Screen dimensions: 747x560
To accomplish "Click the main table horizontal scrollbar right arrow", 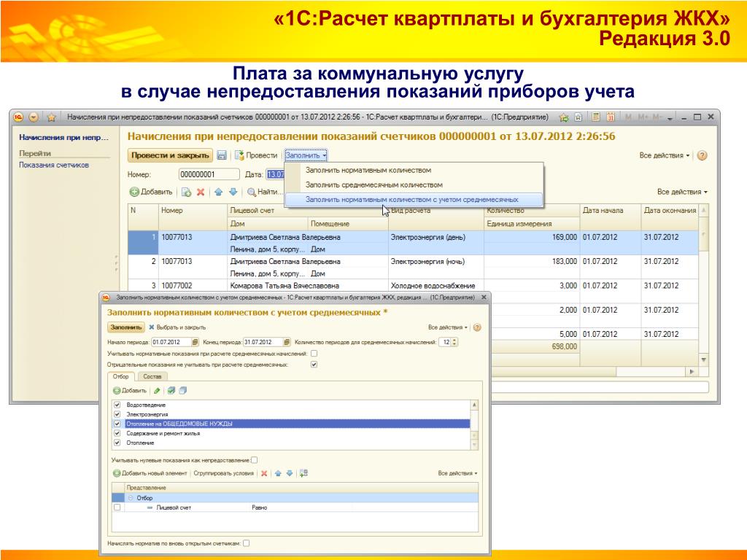I will pyautogui.click(x=692, y=371).
